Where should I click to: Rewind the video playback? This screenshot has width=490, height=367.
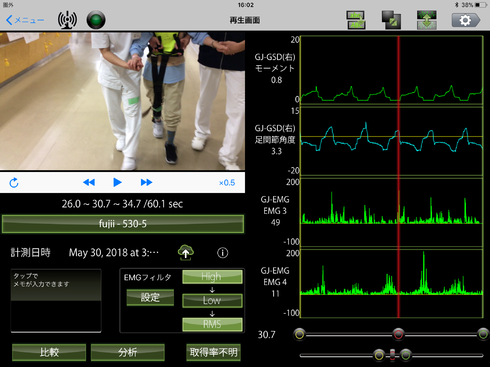click(x=89, y=182)
